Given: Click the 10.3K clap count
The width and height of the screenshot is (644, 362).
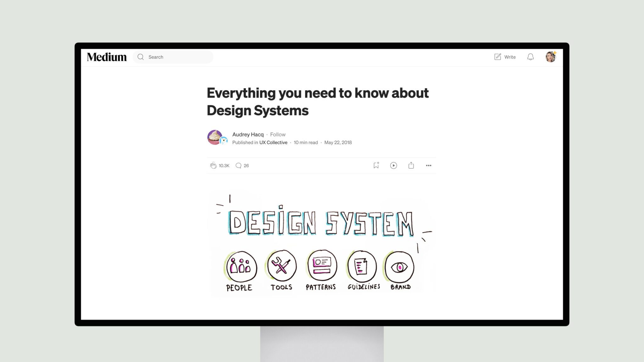Looking at the screenshot, I should coord(224,165).
